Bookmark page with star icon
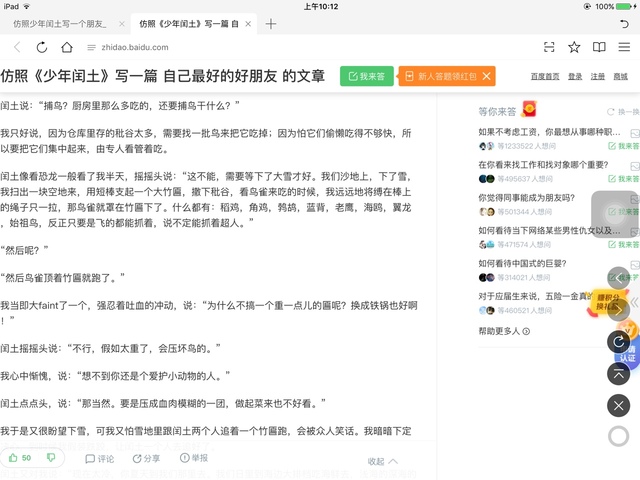Screen dimensions: 640x480 (x=574, y=47)
